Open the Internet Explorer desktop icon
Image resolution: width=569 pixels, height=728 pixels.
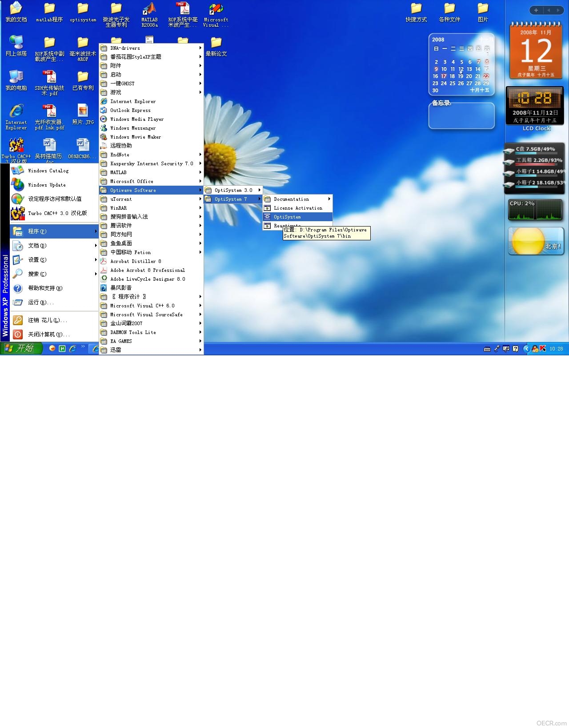click(x=16, y=117)
